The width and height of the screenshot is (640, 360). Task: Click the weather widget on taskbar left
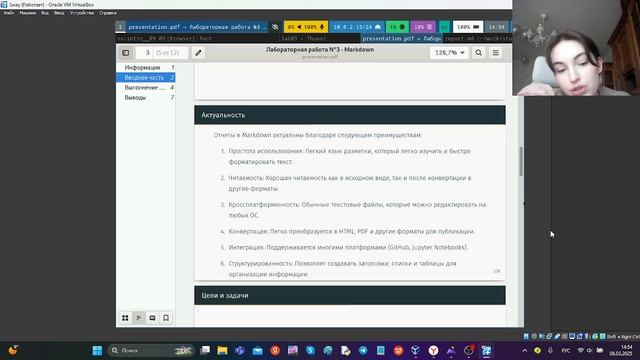tap(13, 351)
